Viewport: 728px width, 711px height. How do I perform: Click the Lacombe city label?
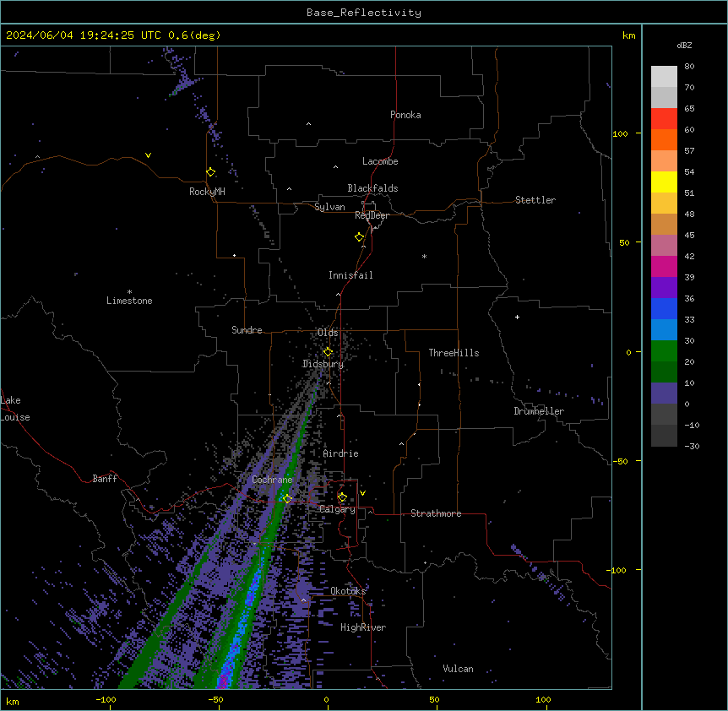pyautogui.click(x=380, y=161)
